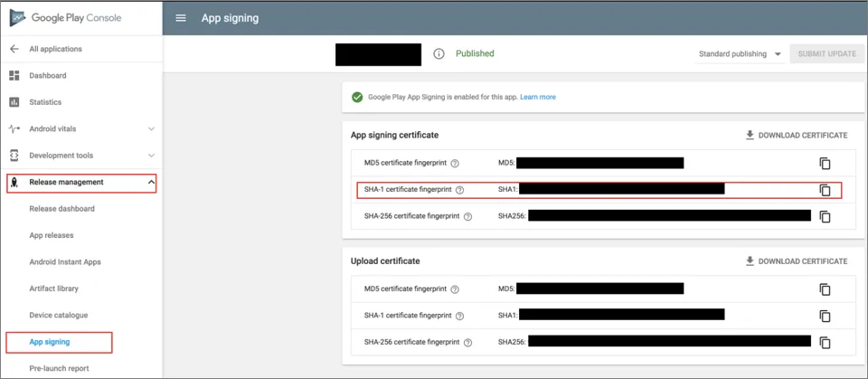This screenshot has width=868, height=379.
Task: Open the Standard publishing dropdown
Action: click(x=740, y=53)
